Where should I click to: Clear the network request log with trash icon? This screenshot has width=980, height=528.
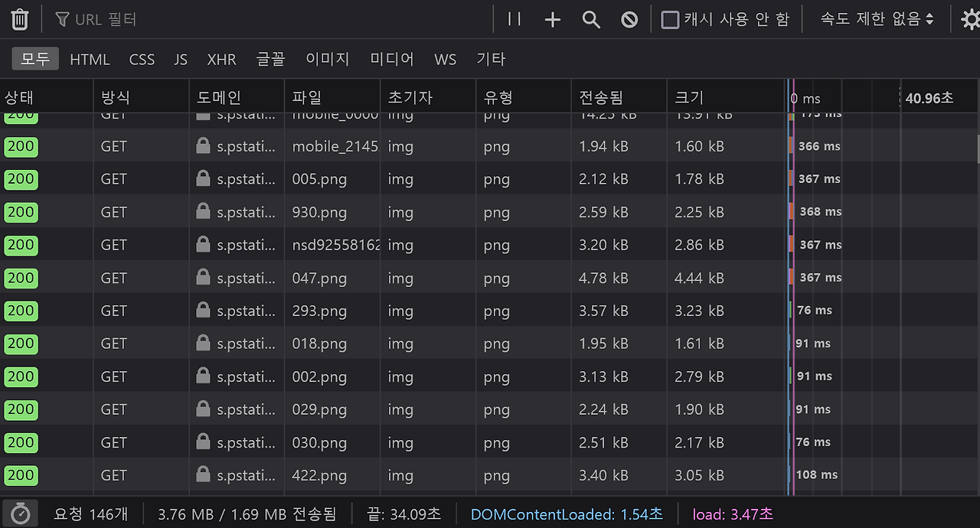click(x=19, y=18)
